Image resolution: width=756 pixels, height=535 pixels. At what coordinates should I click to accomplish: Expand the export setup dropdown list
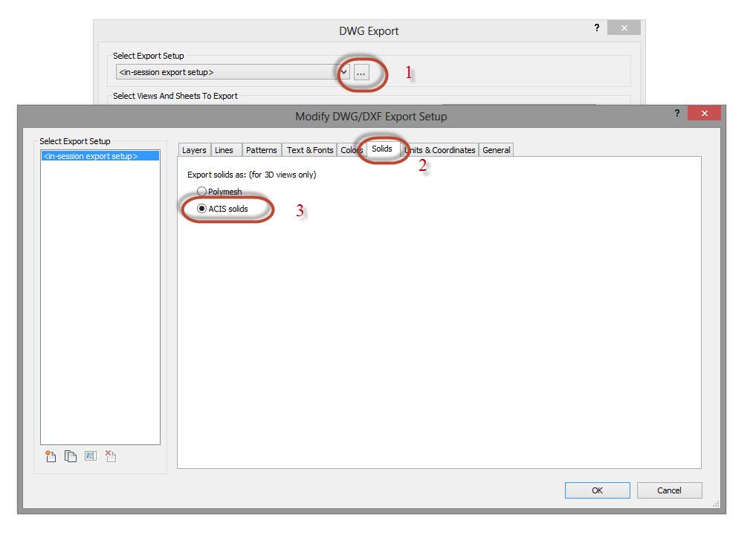[x=343, y=71]
